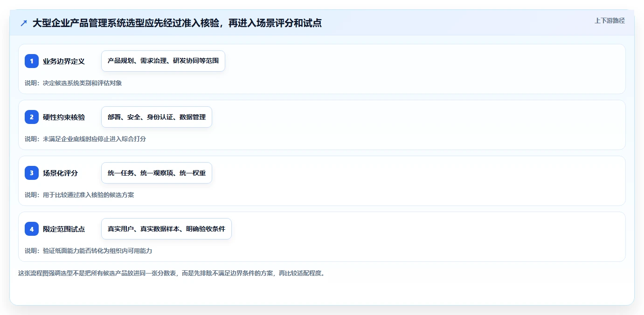Click the 产品规划、需求治理、研发协同等范围 box
Screen dimensions: 644x315
[x=163, y=61]
